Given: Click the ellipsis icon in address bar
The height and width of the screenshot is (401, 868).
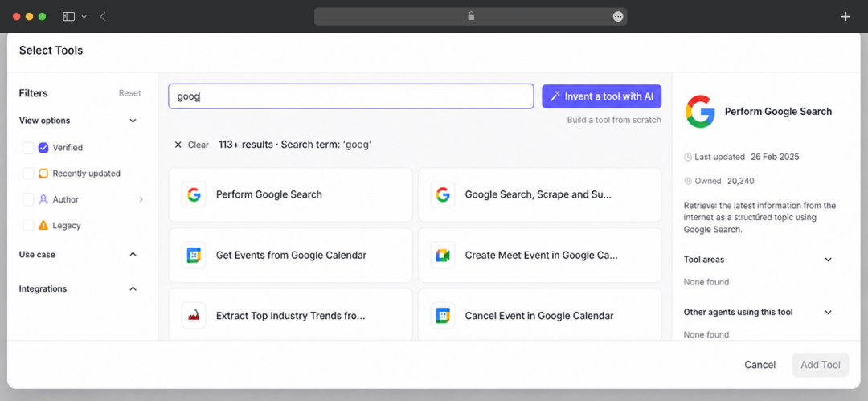Looking at the screenshot, I should tap(618, 17).
